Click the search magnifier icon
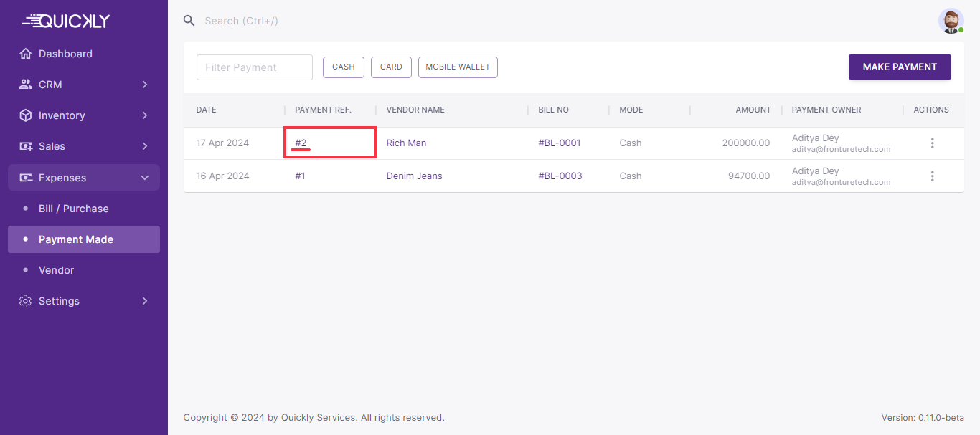 pyautogui.click(x=189, y=21)
